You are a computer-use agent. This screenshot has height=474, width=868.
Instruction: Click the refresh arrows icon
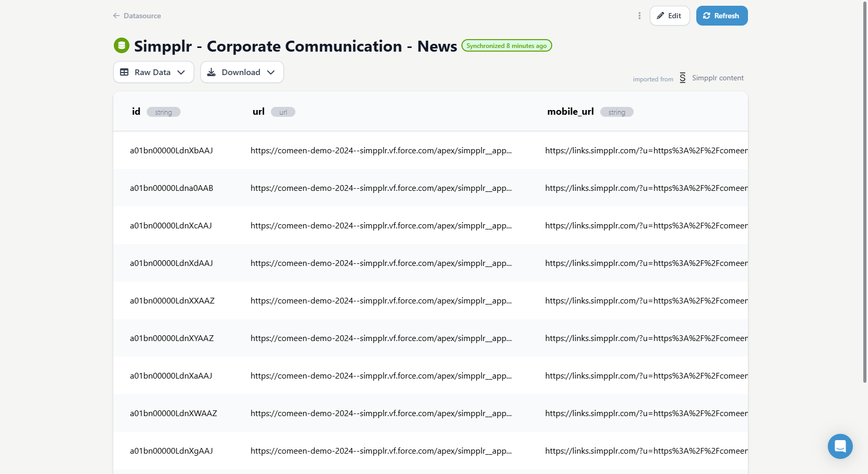coord(707,16)
